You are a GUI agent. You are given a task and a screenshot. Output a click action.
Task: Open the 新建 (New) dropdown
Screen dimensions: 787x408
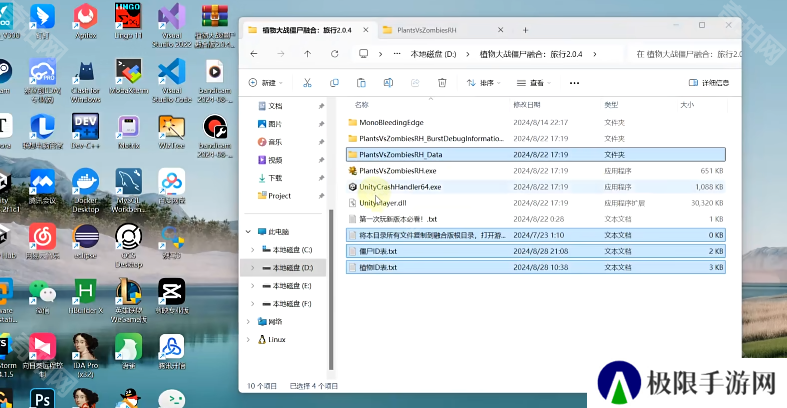point(266,83)
